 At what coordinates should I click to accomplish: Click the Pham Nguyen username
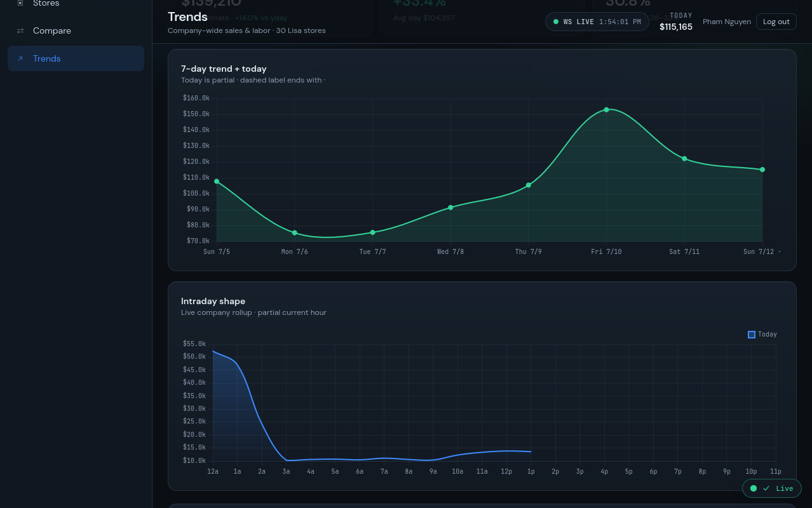pos(727,22)
